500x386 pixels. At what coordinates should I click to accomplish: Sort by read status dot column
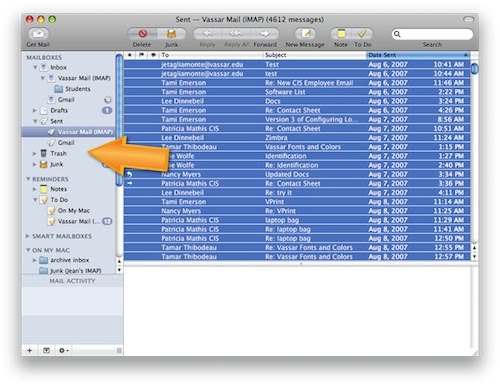click(130, 55)
